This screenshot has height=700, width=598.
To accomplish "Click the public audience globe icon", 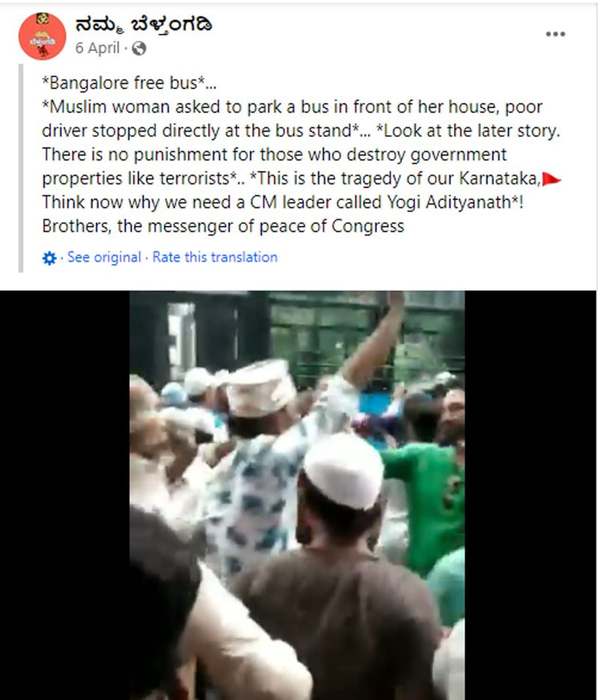I will tap(139, 48).
